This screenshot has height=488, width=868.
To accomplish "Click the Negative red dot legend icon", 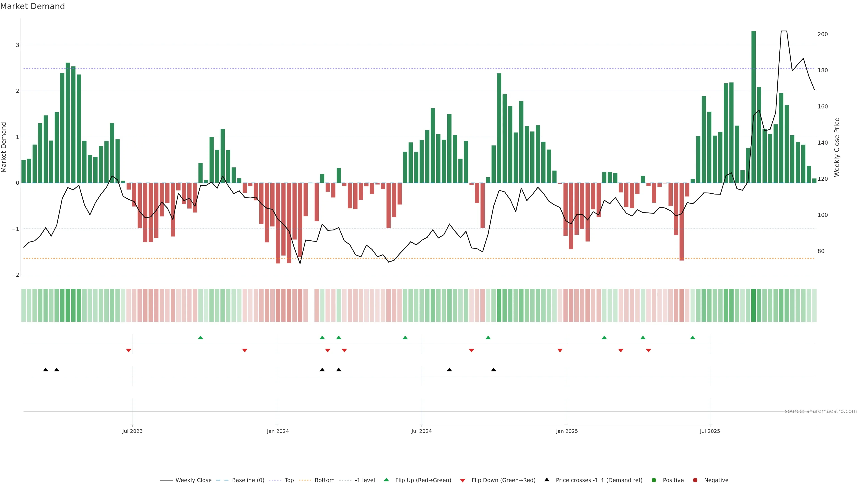I will (x=695, y=480).
